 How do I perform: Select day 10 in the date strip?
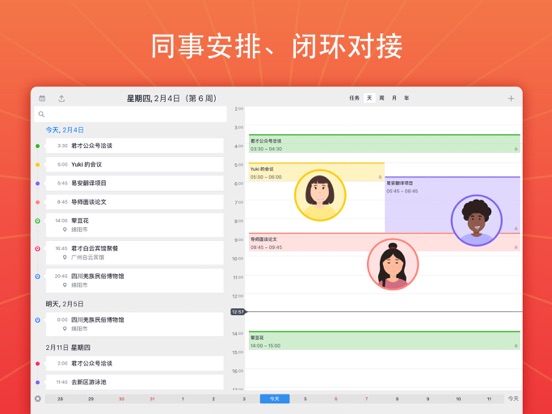(458, 399)
